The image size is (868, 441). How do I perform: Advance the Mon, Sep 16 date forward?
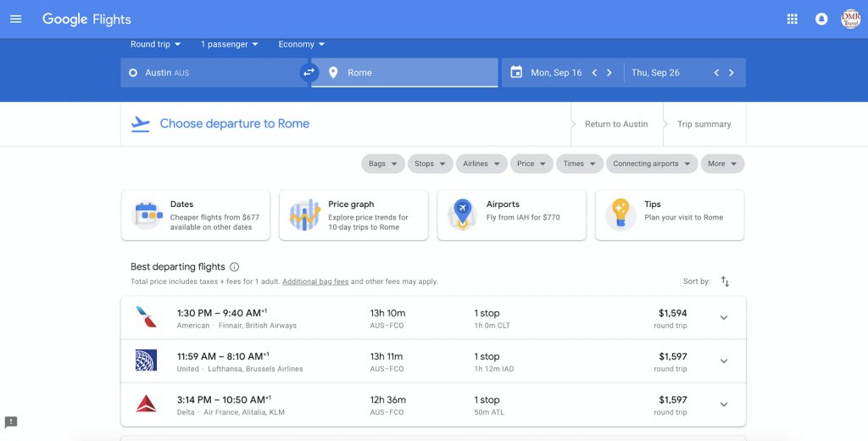click(x=609, y=73)
